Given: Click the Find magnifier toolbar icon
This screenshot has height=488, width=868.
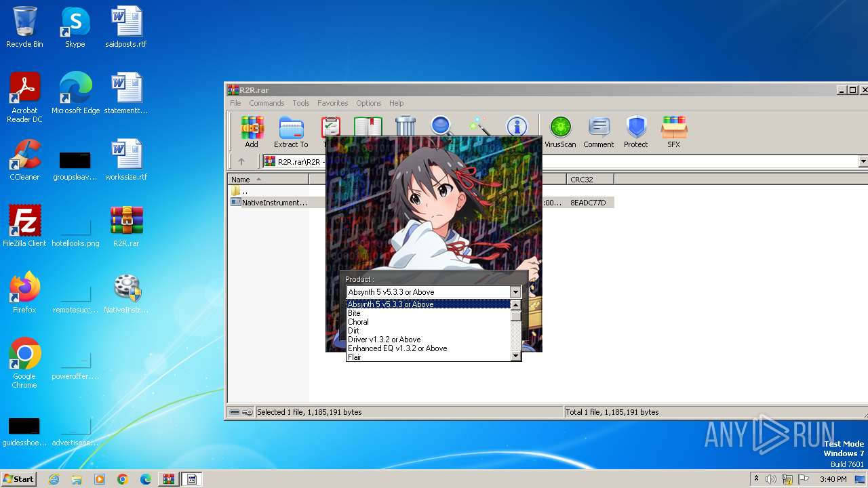Looking at the screenshot, I should point(441,127).
